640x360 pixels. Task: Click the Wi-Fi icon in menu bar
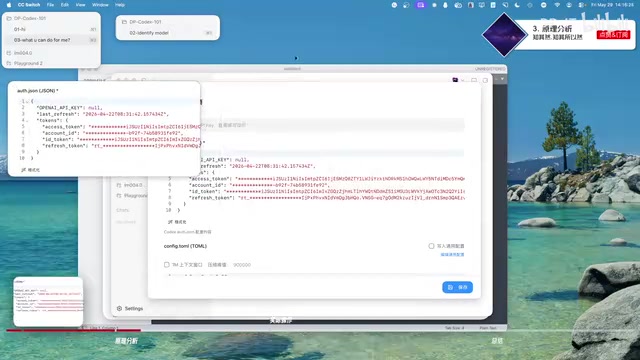click(x=557, y=5)
